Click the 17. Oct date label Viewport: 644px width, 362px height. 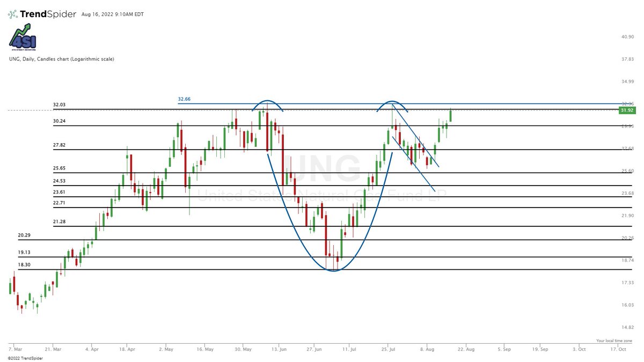[619, 349]
